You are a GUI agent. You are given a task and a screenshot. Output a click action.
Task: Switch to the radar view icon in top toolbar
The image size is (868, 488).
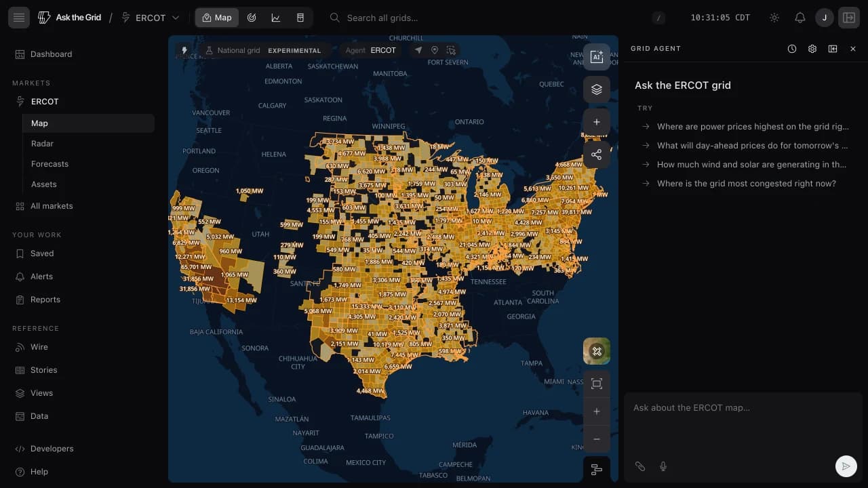click(x=252, y=18)
